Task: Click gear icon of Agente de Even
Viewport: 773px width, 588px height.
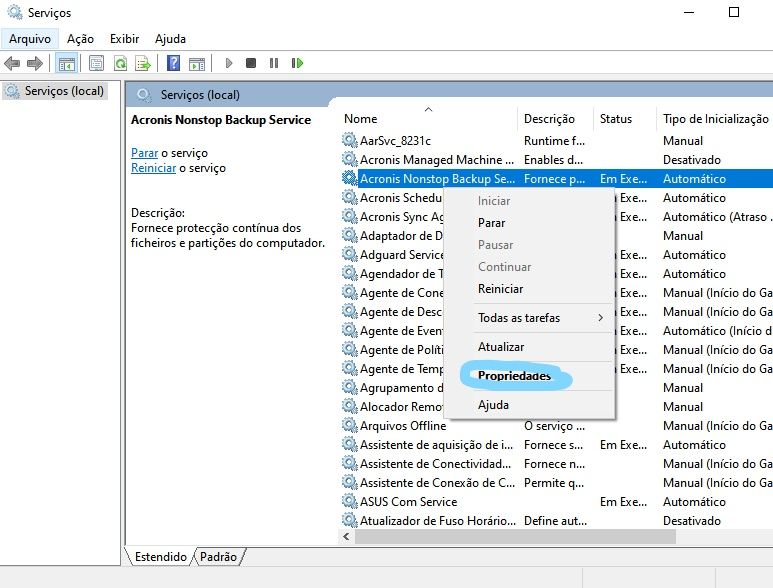Action: click(x=350, y=330)
